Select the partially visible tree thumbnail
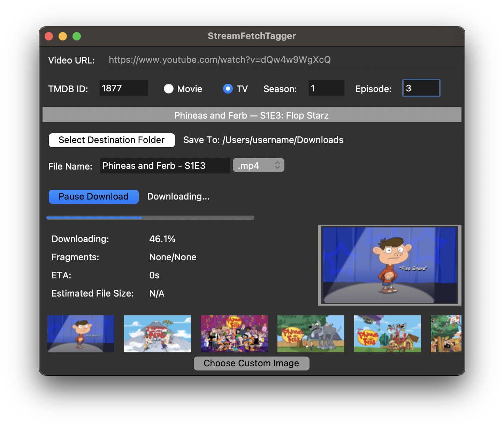504x427 pixels. click(446, 334)
